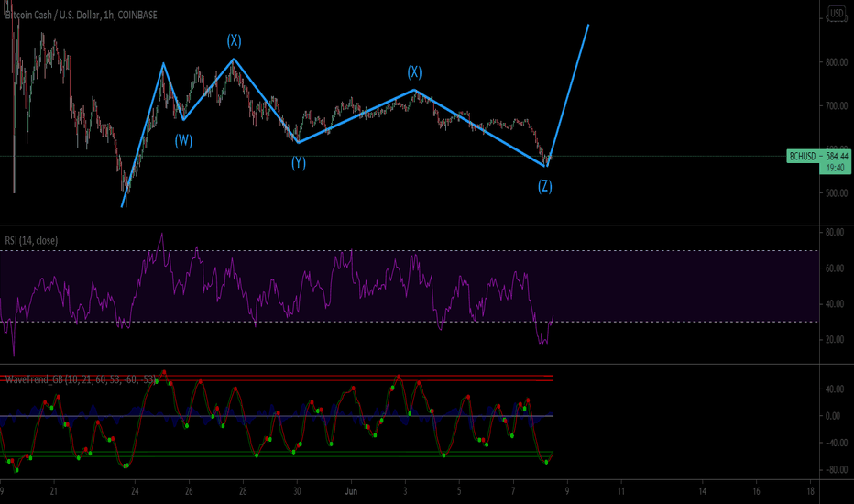Click the USD currency label on price axis
854x504 pixels.
click(837, 13)
